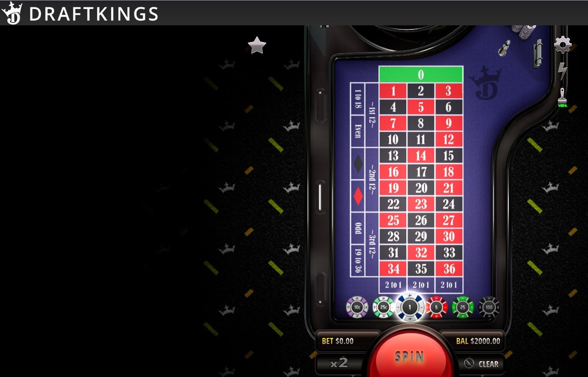Double bets with the x2 button
Image resolution: width=588 pixels, height=377 pixels.
339,363
